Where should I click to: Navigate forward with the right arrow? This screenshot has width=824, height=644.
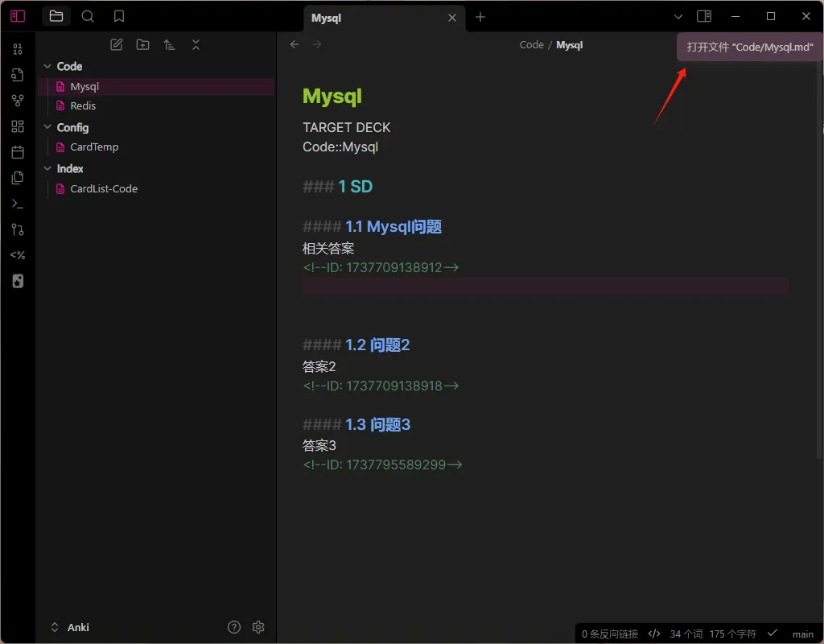click(x=317, y=45)
